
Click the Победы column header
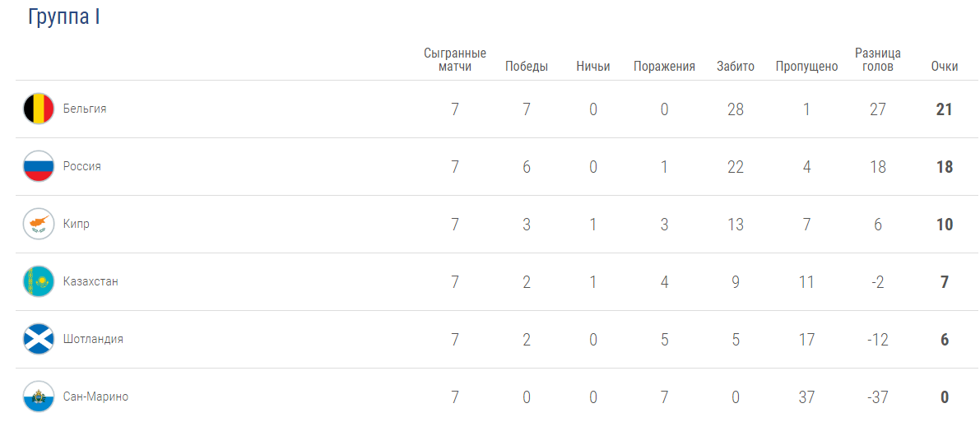(x=527, y=67)
